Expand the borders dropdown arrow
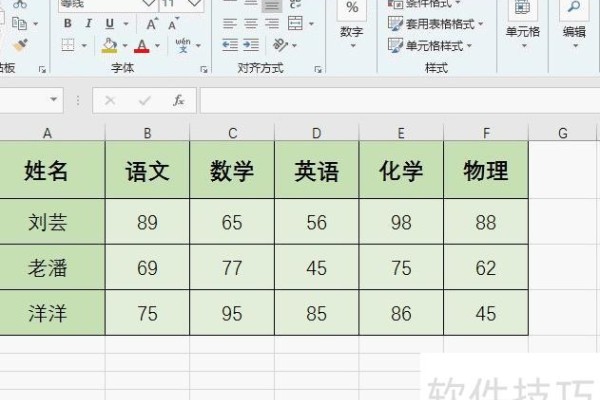The image size is (600, 400). click(84, 46)
